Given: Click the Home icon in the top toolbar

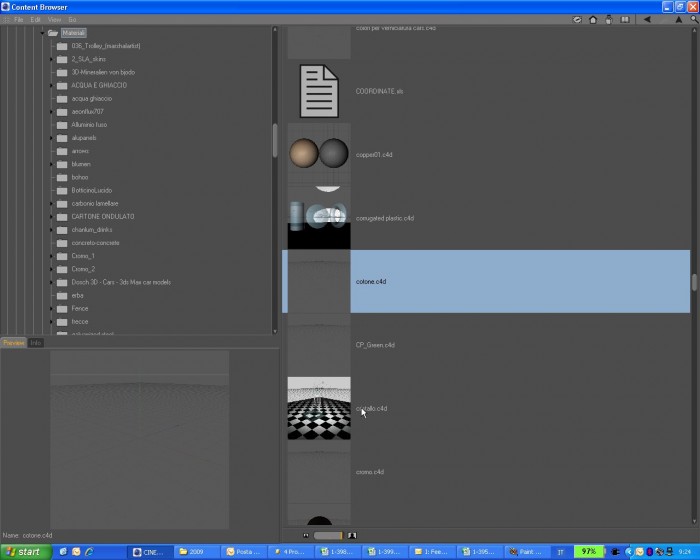Looking at the screenshot, I should (593, 20).
